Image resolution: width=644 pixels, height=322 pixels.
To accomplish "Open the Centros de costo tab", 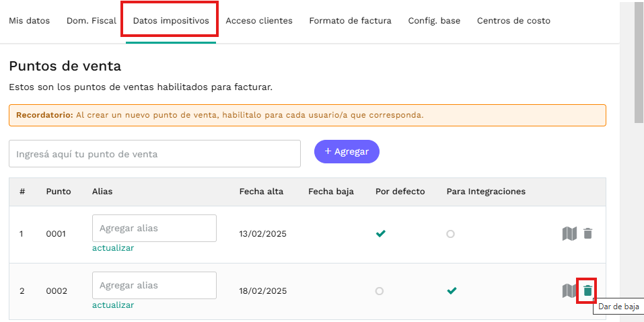I will 513,21.
